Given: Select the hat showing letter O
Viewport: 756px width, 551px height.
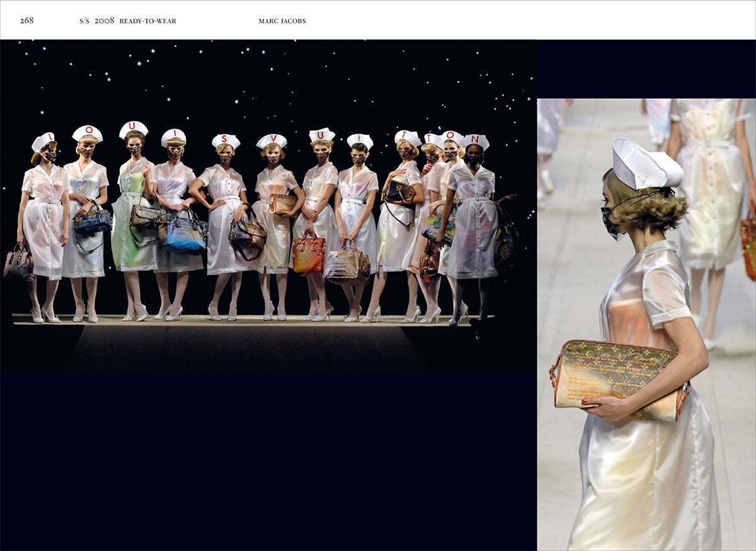Looking at the screenshot, I should pyautogui.click(x=88, y=132).
